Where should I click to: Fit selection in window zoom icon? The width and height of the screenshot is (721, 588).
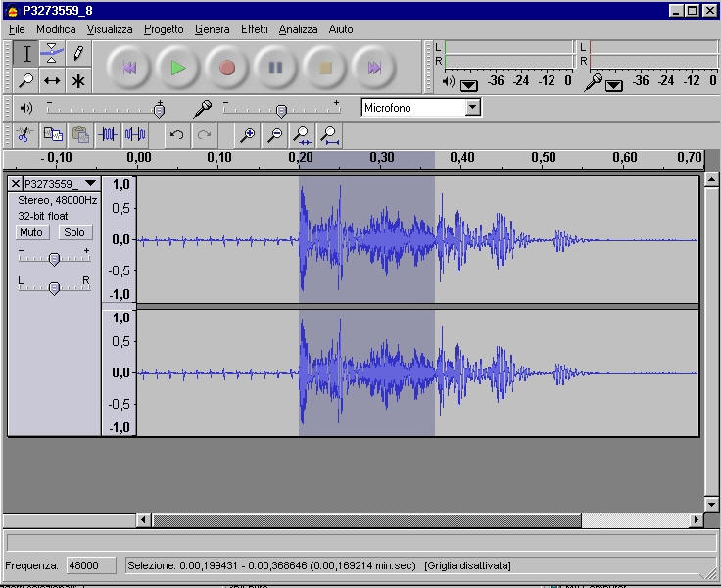pos(302,135)
